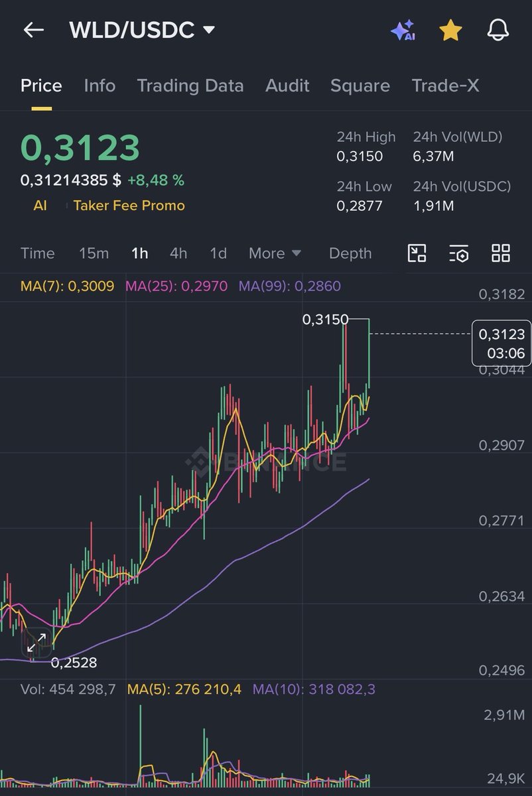Tap the 0,31214385 $ USD price value
The width and height of the screenshot is (532, 796).
[x=71, y=180]
